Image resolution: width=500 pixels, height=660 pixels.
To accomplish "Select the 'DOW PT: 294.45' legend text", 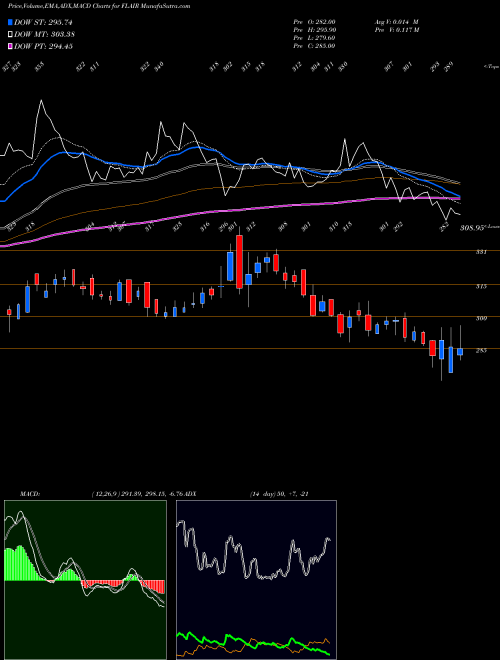I will tap(43, 46).
